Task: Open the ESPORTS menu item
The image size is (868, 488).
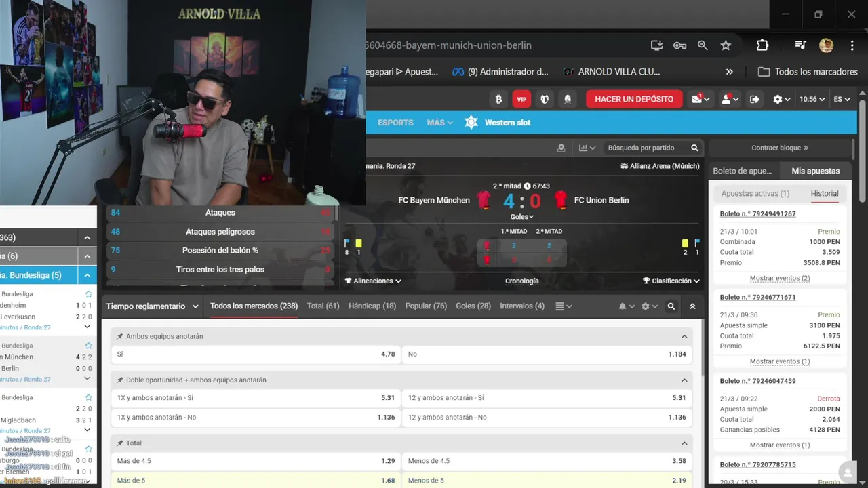Action: click(395, 123)
